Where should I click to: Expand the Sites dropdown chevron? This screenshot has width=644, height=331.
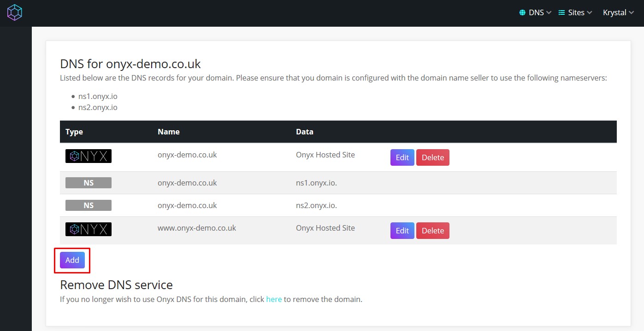pyautogui.click(x=589, y=13)
